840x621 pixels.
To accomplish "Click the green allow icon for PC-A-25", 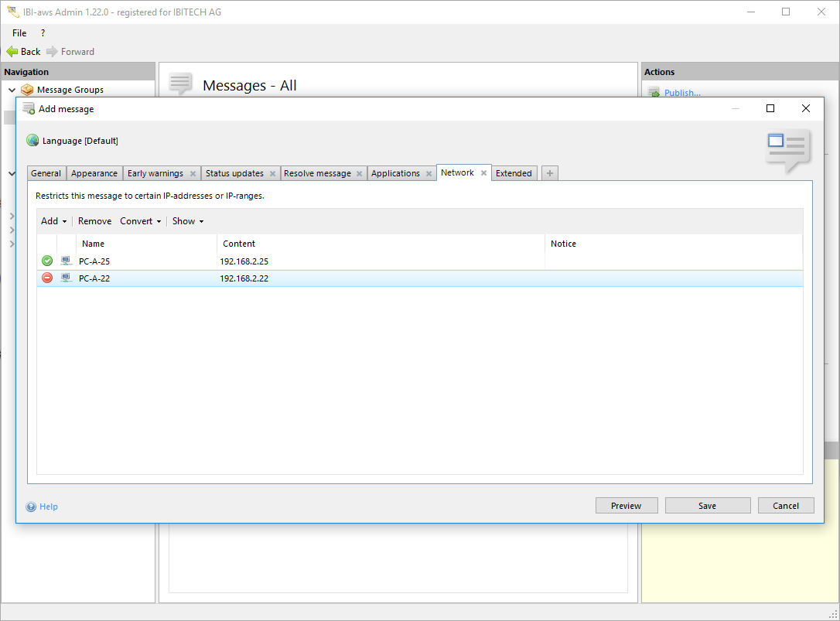I will pyautogui.click(x=47, y=261).
